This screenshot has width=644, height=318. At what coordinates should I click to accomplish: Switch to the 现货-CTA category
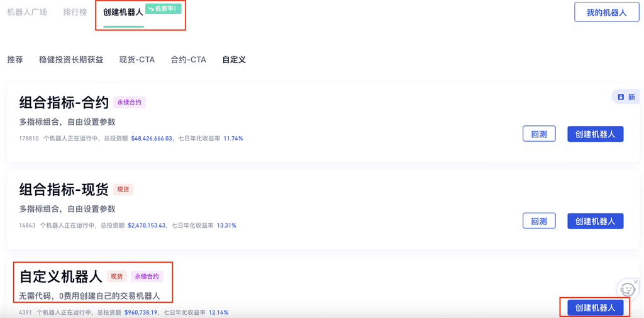tap(137, 60)
